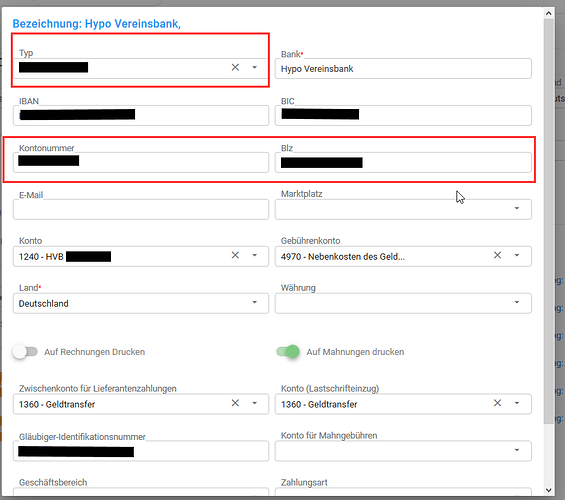Image resolution: width=565 pixels, height=500 pixels.
Task: Open the Typ dropdown
Action: click(254, 67)
